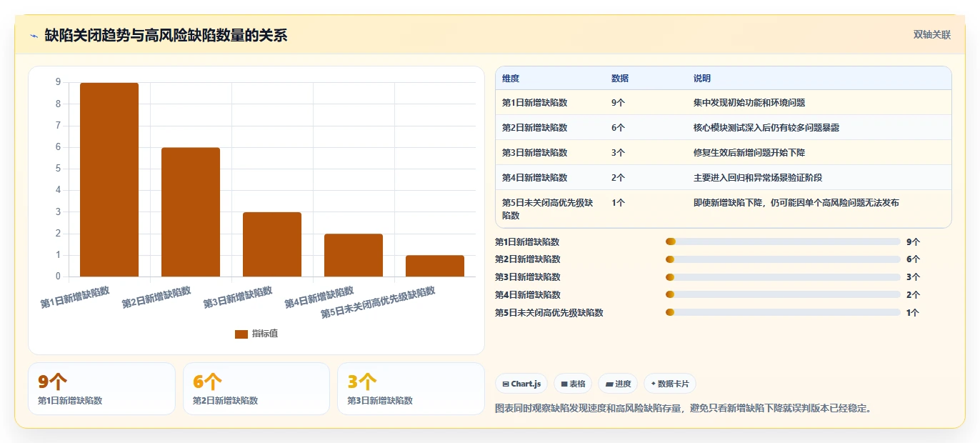Click the 第1日新增缺陷数 progress bar
Viewport: 980px width, 443px height.
point(783,242)
